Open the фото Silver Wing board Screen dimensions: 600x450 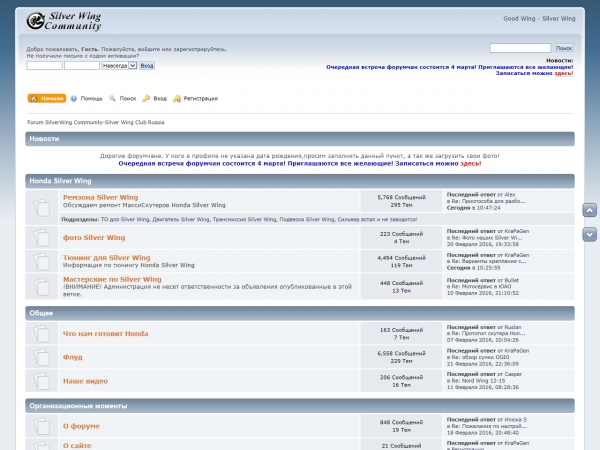[94, 238]
